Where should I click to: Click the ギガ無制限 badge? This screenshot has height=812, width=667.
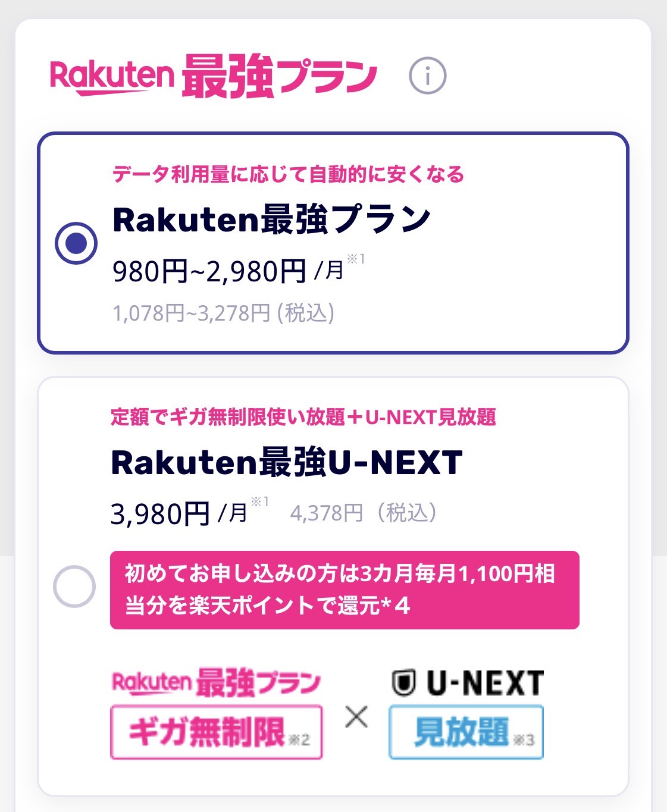(x=217, y=732)
